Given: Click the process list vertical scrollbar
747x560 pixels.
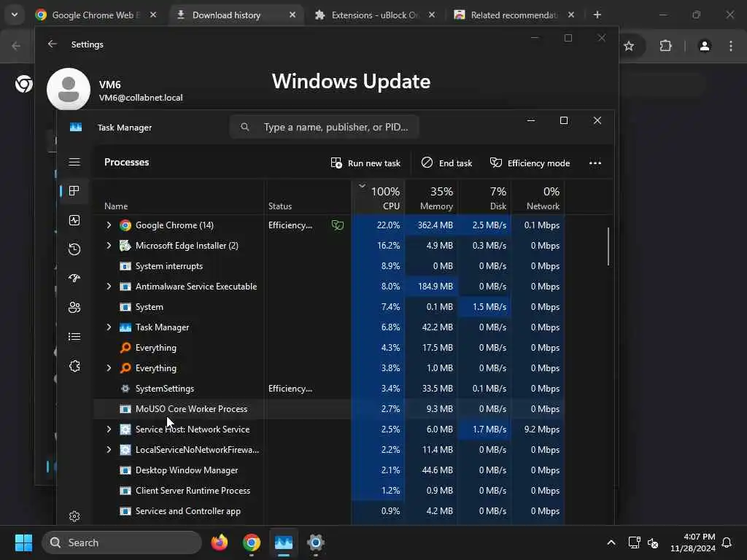Looking at the screenshot, I should click(x=608, y=246).
